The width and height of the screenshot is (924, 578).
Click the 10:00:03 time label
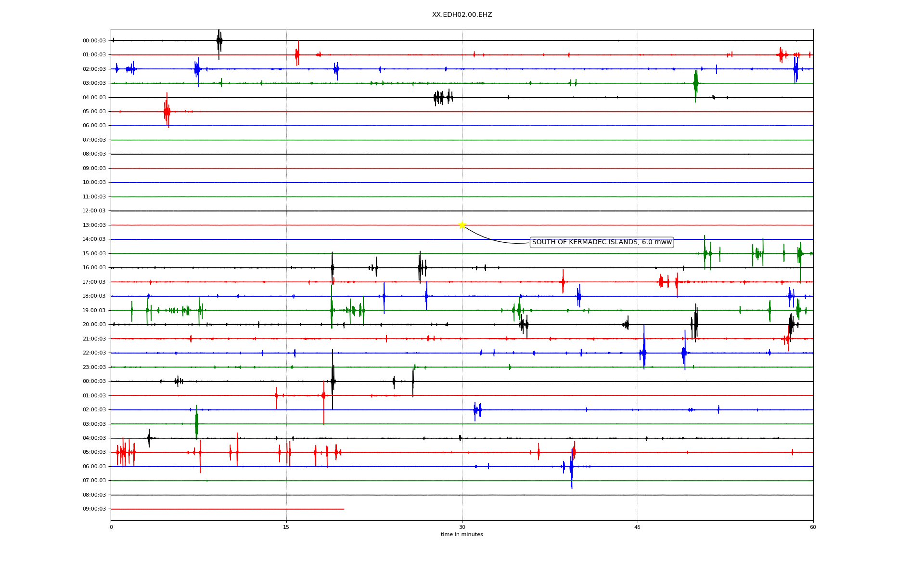94,183
